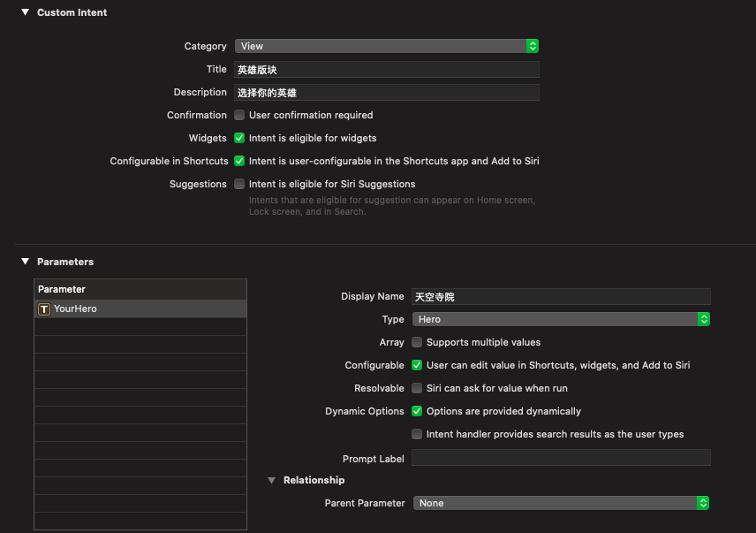Click the empty Prompt Label field
The height and width of the screenshot is (533, 756).
(x=561, y=458)
